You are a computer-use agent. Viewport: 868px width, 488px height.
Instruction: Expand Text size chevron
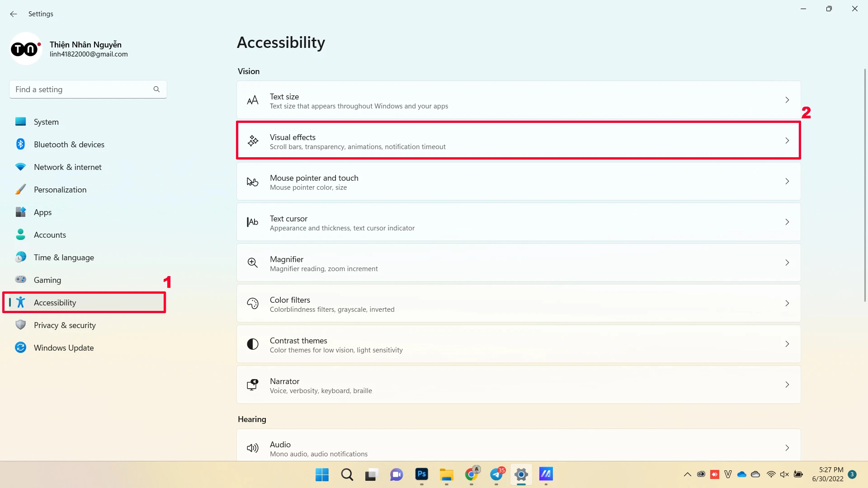coord(787,100)
